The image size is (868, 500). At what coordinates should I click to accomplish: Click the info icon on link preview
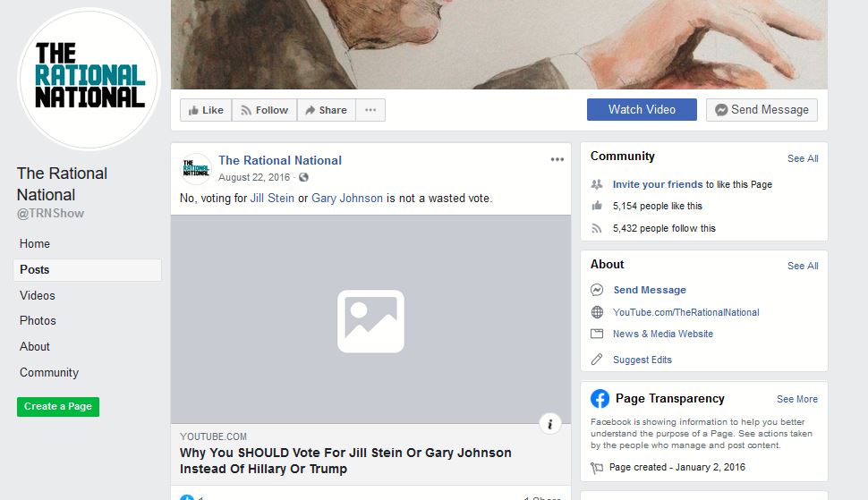pos(549,424)
